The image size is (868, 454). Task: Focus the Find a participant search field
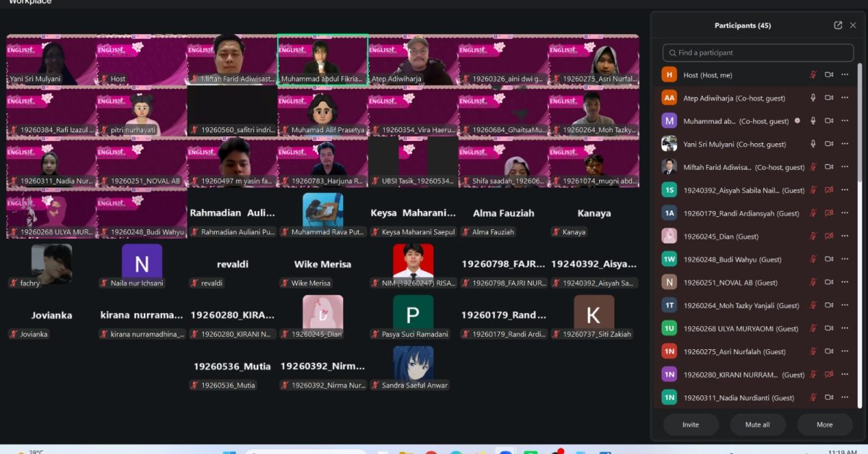758,53
